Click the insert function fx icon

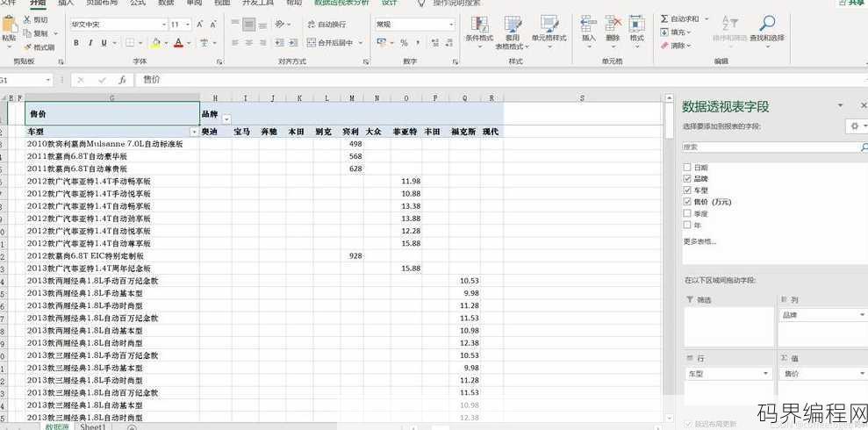pyautogui.click(x=122, y=80)
